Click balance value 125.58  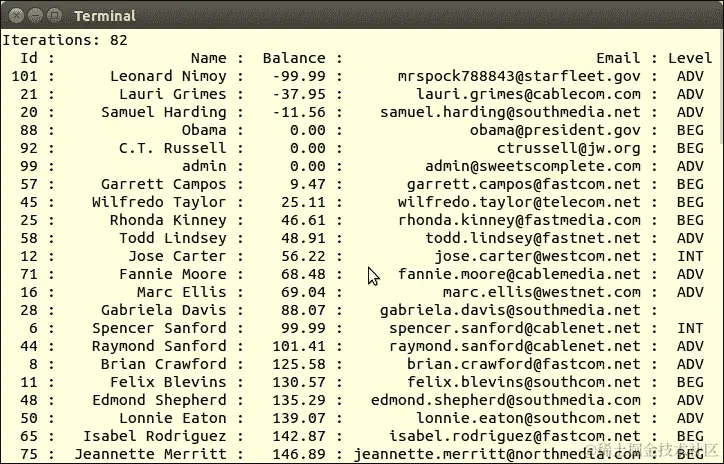(x=299, y=364)
